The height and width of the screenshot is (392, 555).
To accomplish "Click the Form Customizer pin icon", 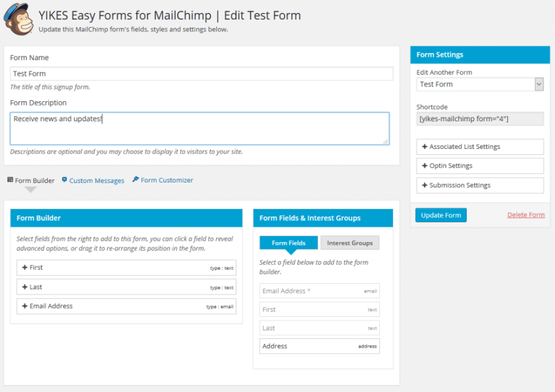I will [135, 179].
